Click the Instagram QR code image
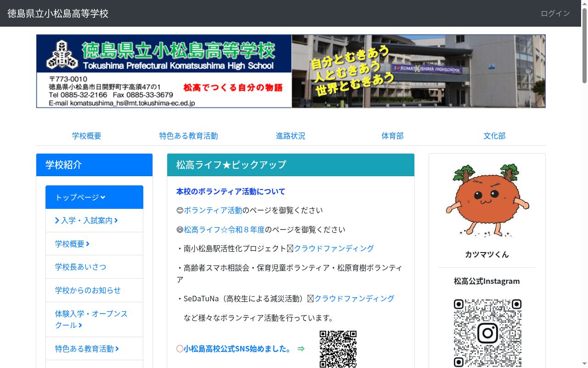The height and width of the screenshot is (368, 588). coord(487,333)
